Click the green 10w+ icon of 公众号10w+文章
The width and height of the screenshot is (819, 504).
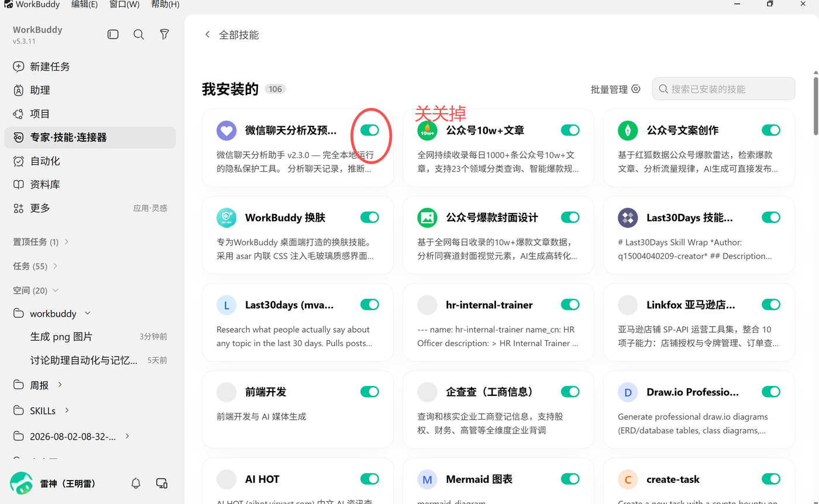(x=427, y=130)
